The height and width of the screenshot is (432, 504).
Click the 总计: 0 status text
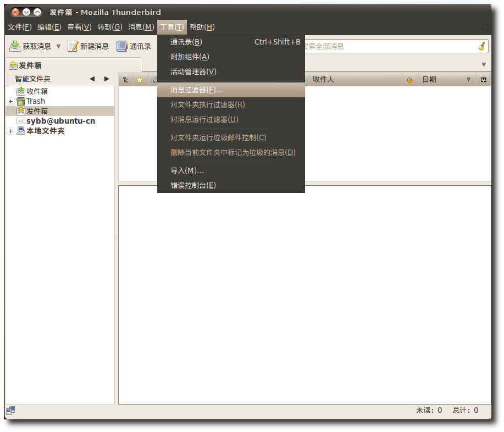(466, 410)
